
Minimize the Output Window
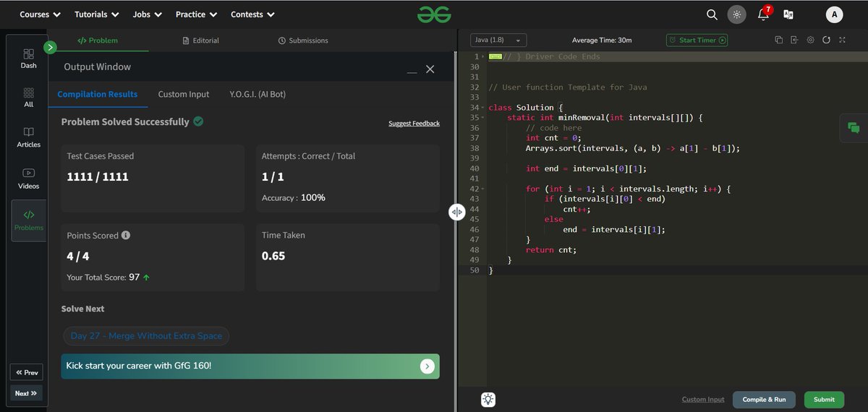(x=412, y=72)
